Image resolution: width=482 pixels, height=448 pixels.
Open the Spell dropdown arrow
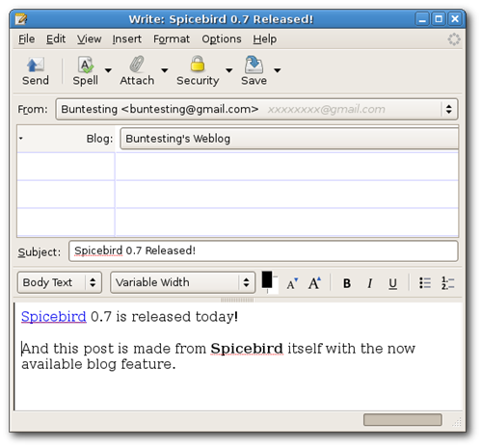click(x=108, y=70)
